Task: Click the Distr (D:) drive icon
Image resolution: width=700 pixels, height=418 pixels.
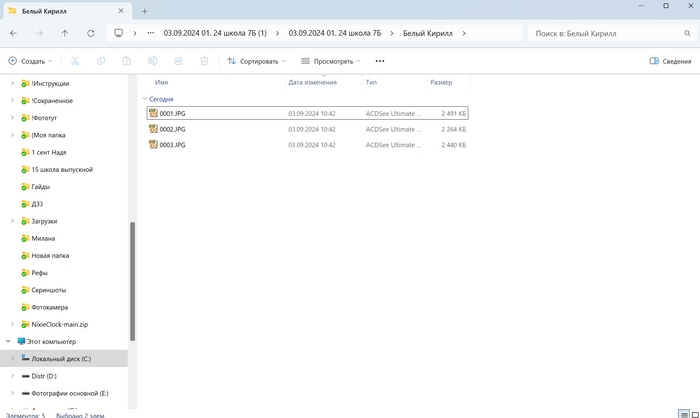Action: point(25,376)
